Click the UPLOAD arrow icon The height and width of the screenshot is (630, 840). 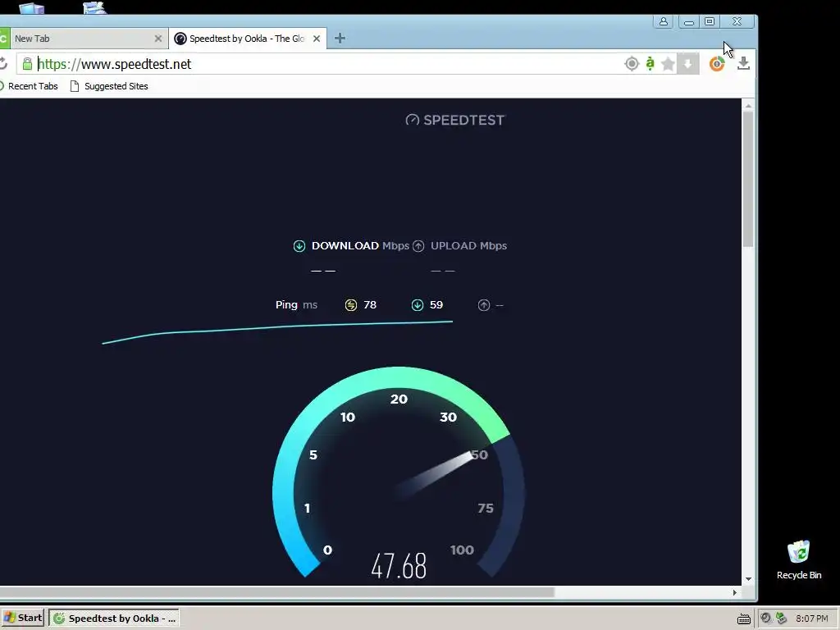tap(418, 246)
